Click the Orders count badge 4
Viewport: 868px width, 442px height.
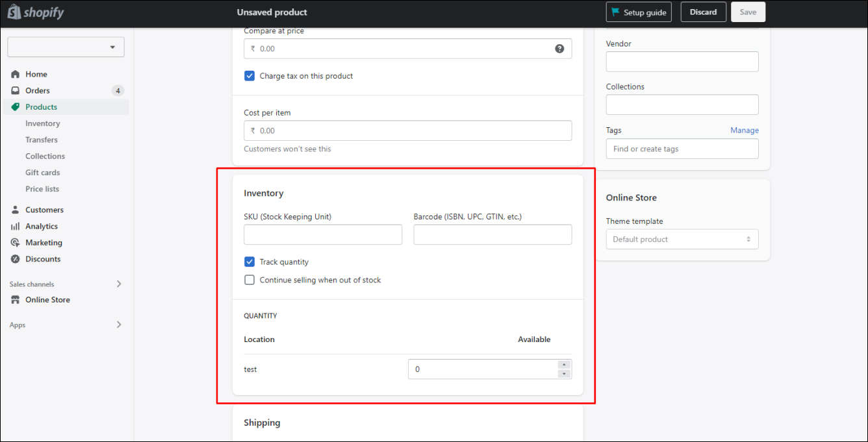[x=118, y=91]
